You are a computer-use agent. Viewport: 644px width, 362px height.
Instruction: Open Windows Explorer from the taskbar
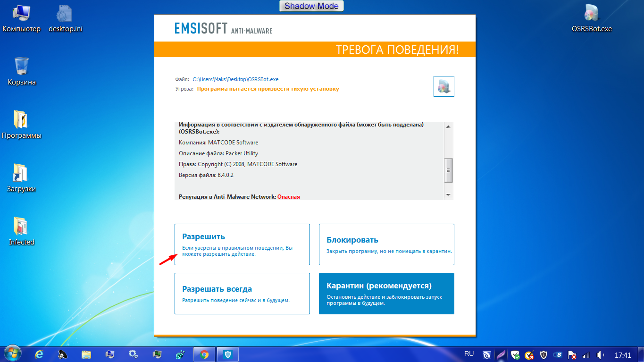pos(86,354)
